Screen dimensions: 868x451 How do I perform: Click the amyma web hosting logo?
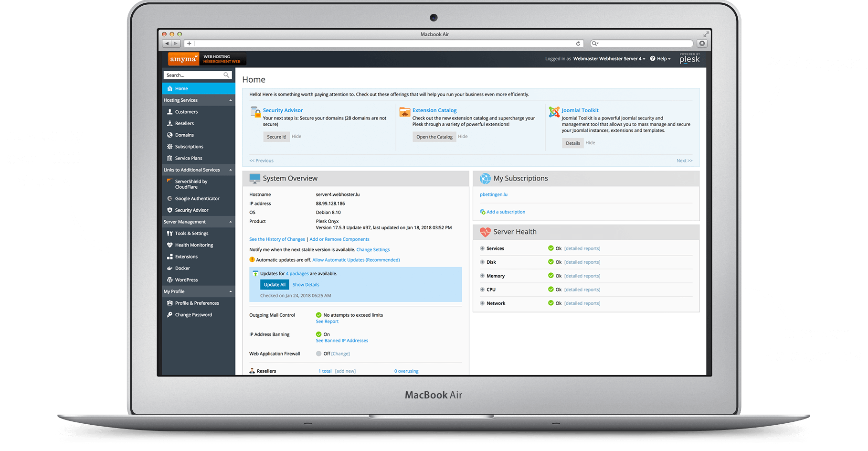207,59
